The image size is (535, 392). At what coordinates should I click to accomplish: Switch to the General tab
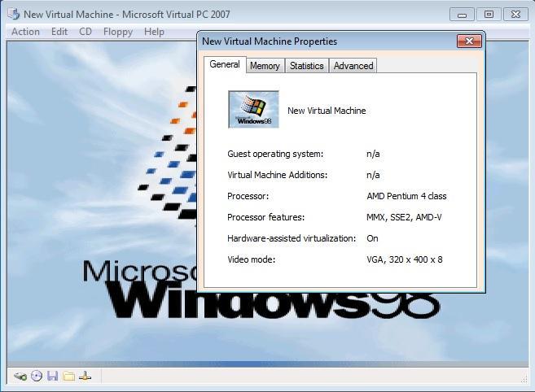tap(225, 64)
